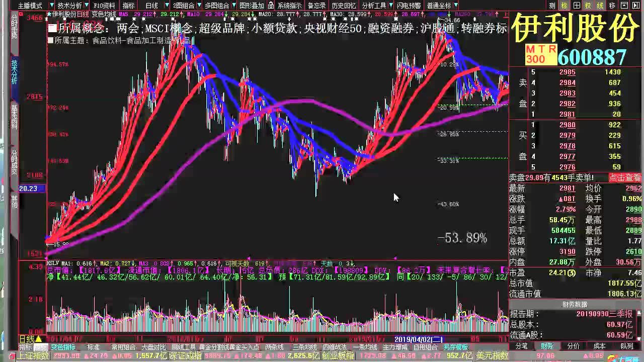This screenshot has width=644, height=362.
Task: Toggle the 权 button at top right
Action: (x=588, y=6)
